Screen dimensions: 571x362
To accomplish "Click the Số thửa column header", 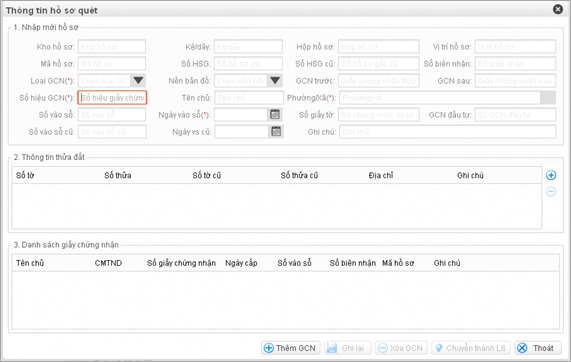I will (x=118, y=175).
